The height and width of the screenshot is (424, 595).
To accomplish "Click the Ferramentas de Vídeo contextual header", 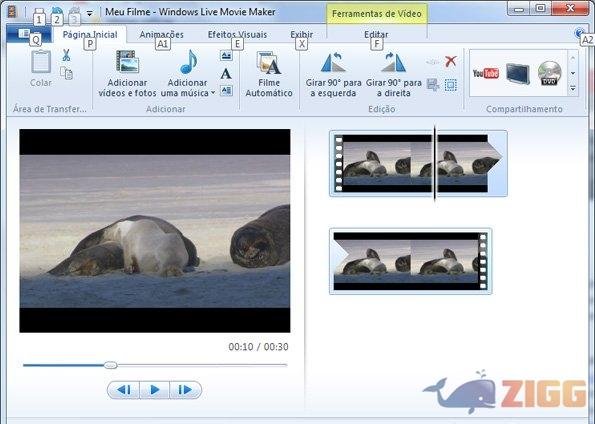I will [376, 14].
